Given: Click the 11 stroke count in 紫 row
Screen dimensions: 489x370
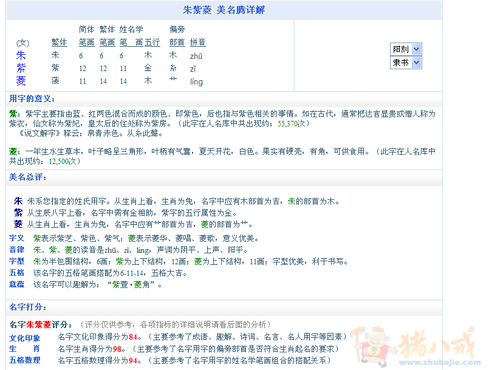Looking at the screenshot, I should [x=123, y=69].
